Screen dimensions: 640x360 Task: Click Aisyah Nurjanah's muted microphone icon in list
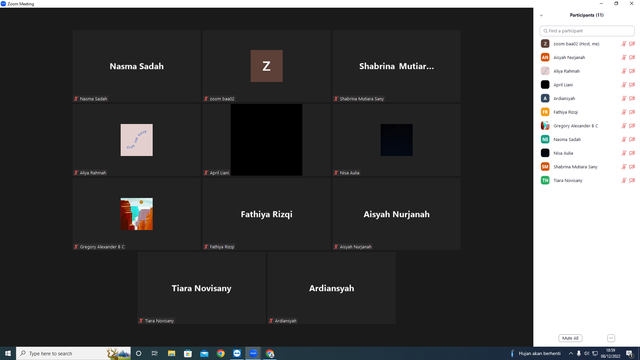point(624,58)
